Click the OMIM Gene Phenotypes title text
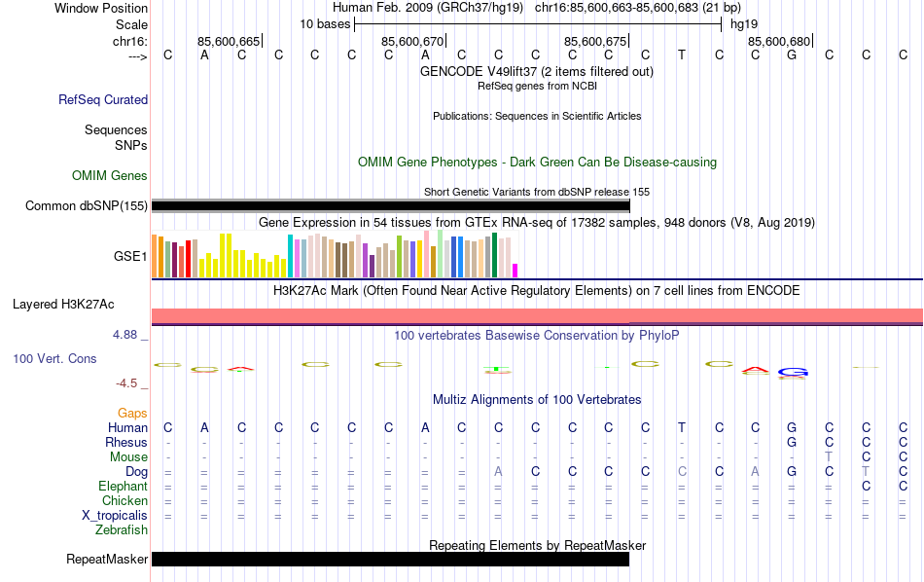 537,163
